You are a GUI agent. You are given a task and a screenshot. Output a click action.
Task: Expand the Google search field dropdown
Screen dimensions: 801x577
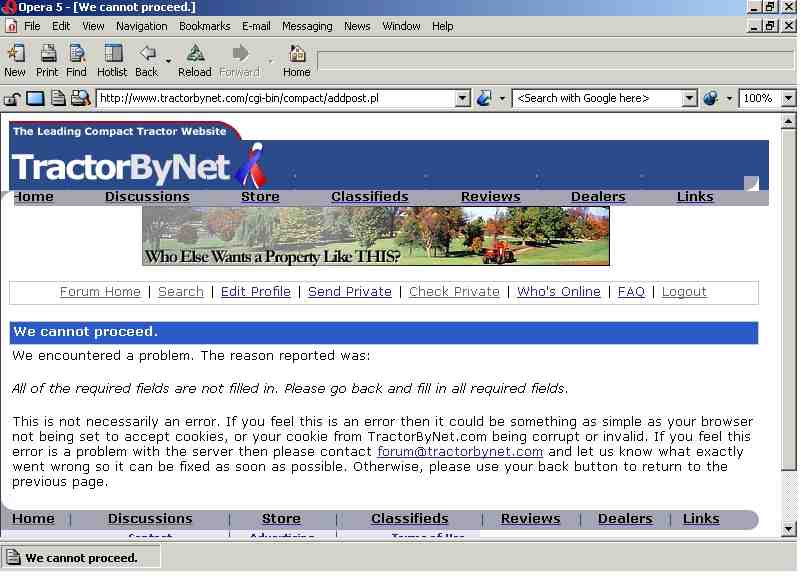tap(689, 98)
